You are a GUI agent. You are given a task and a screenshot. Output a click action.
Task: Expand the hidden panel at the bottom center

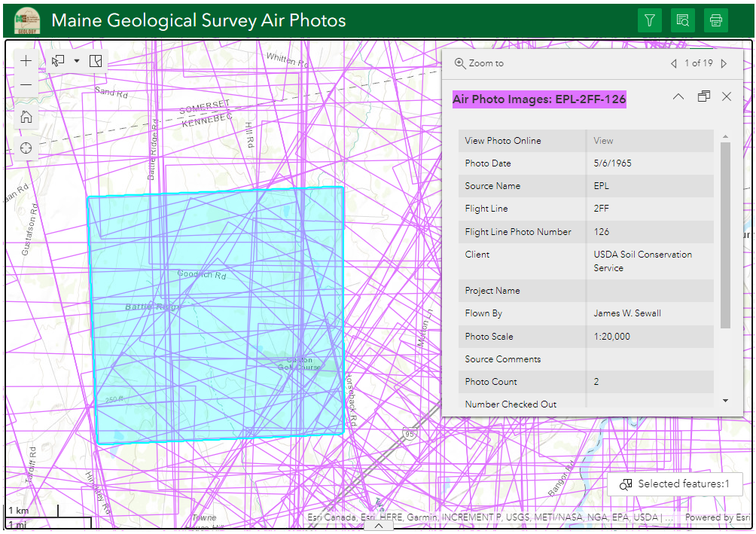coord(380,526)
